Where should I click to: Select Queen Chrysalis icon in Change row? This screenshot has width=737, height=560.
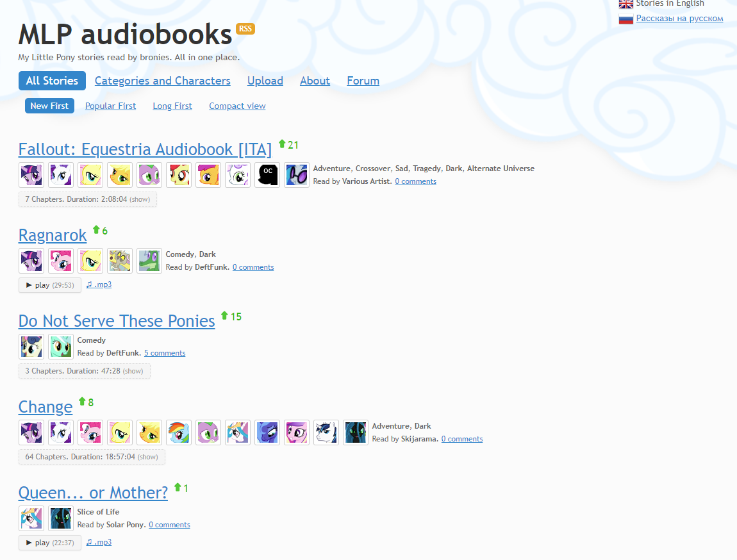[355, 432]
